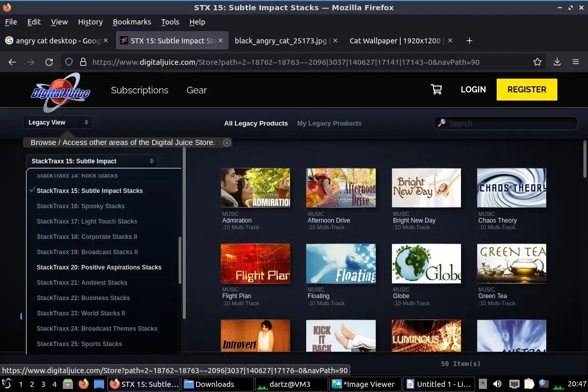588x392 pixels.
Task: Open the file manager taskbar launcher
Action: [x=68, y=384]
